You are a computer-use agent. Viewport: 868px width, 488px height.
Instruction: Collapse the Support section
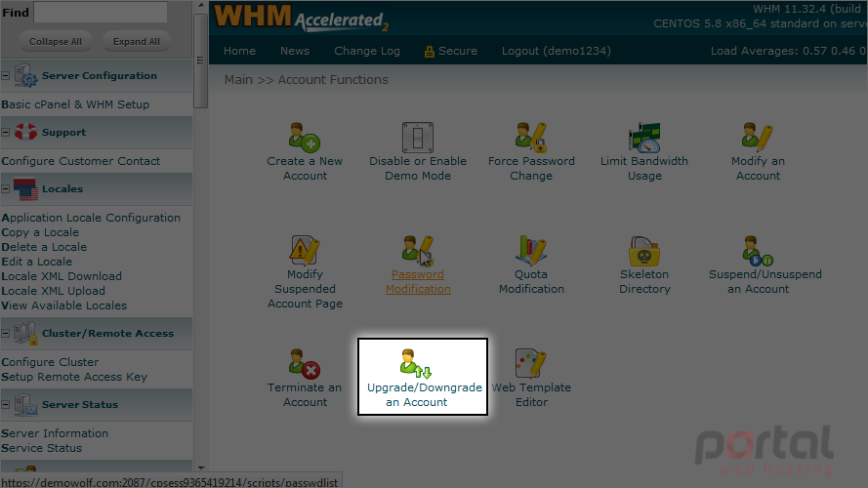coord(6,132)
